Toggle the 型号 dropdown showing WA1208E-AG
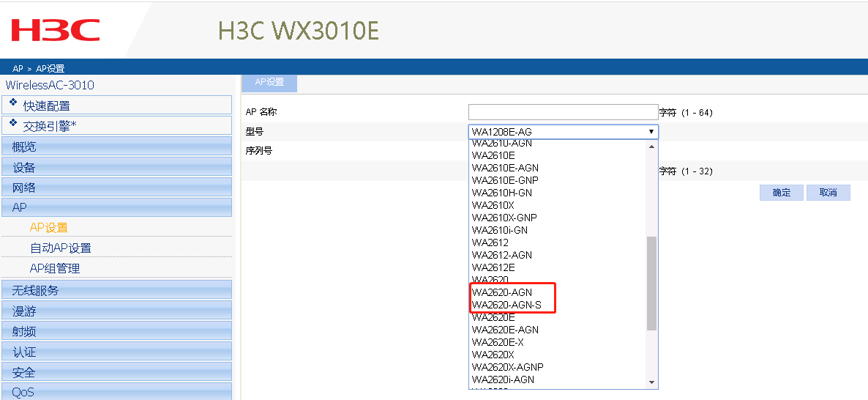 pos(563,132)
